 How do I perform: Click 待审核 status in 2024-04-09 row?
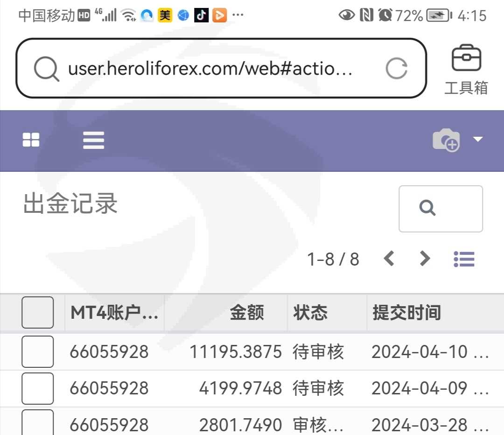(x=318, y=388)
